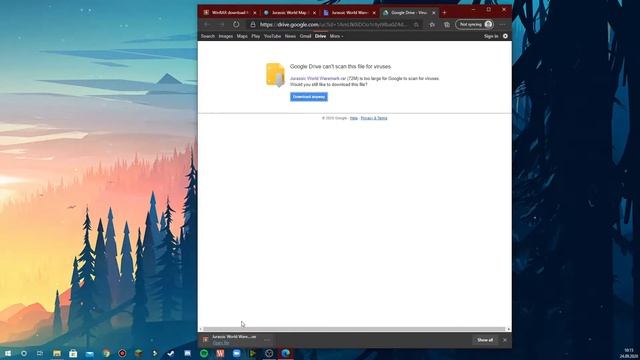Open Zoom from taskbar
640x360 pixels.
(x=236, y=353)
